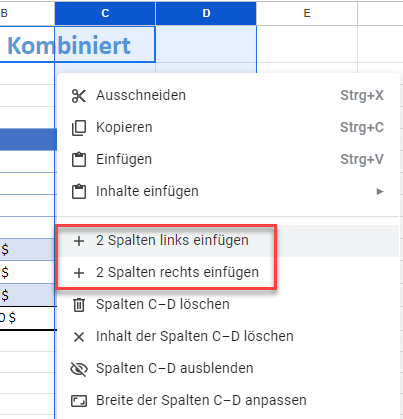The width and height of the screenshot is (403, 419).
Task: Click the plus icon for 2 Spalten rechts einfügen
Action: tap(79, 273)
